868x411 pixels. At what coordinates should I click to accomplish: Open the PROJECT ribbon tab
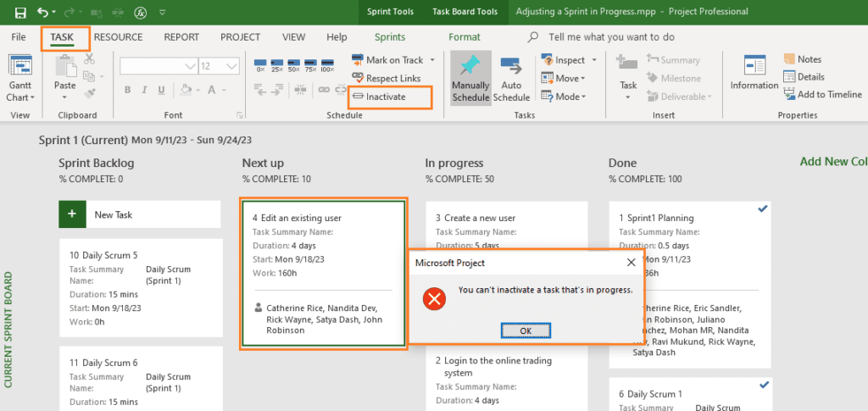[240, 37]
